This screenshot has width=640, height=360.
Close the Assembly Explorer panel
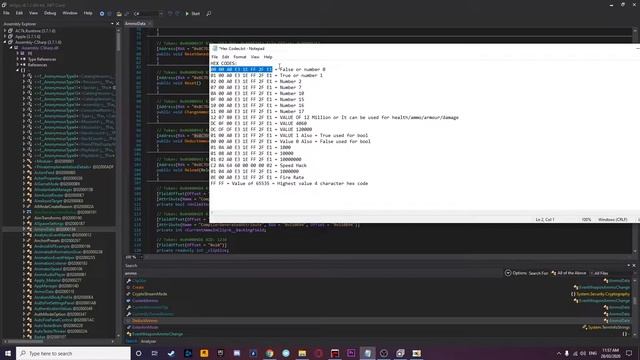pyautogui.click(x=118, y=24)
